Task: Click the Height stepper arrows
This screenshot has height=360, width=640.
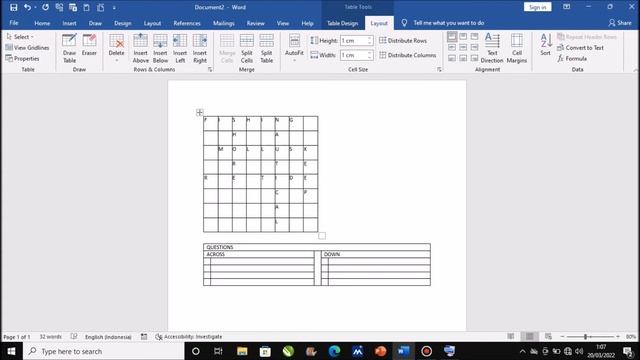Action: [369, 40]
